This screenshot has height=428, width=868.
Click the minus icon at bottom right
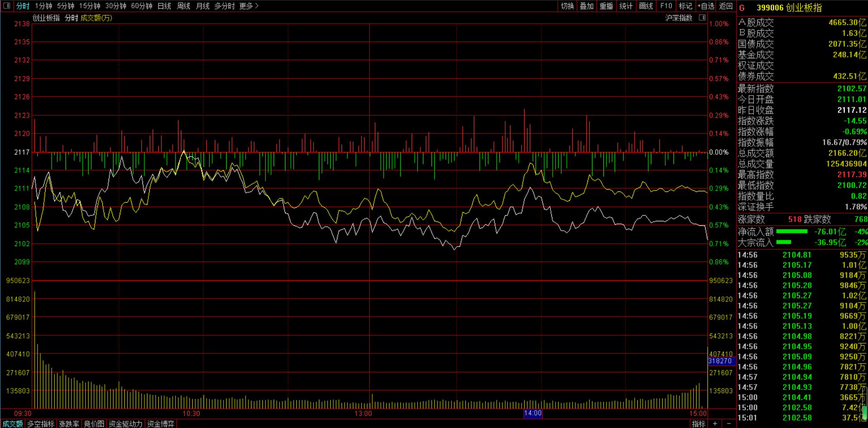pos(729,423)
